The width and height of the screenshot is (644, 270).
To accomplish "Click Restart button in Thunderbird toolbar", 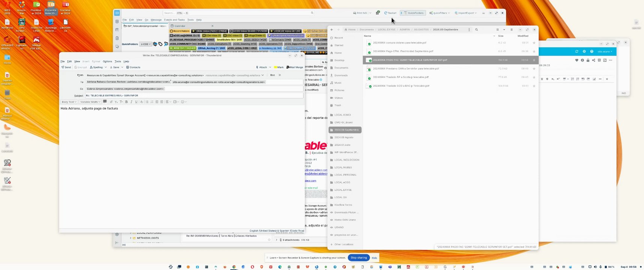I will (x=390, y=13).
